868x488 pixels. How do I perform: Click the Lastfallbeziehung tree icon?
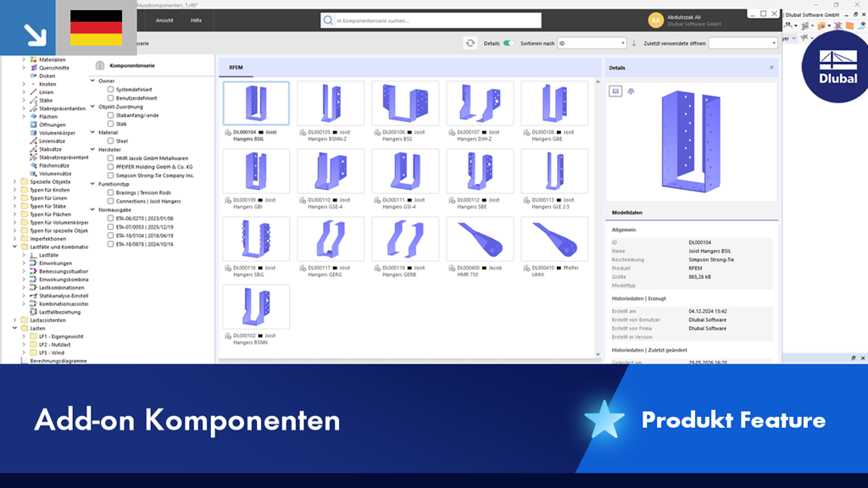tap(34, 312)
